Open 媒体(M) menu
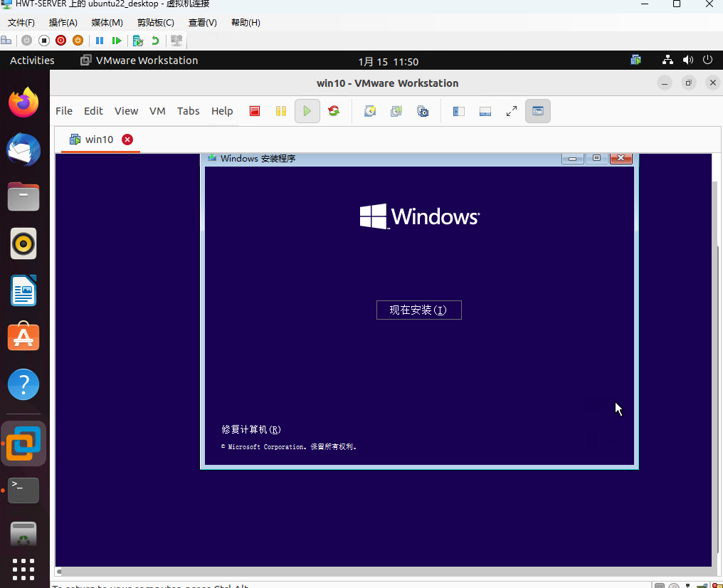 pyautogui.click(x=107, y=23)
